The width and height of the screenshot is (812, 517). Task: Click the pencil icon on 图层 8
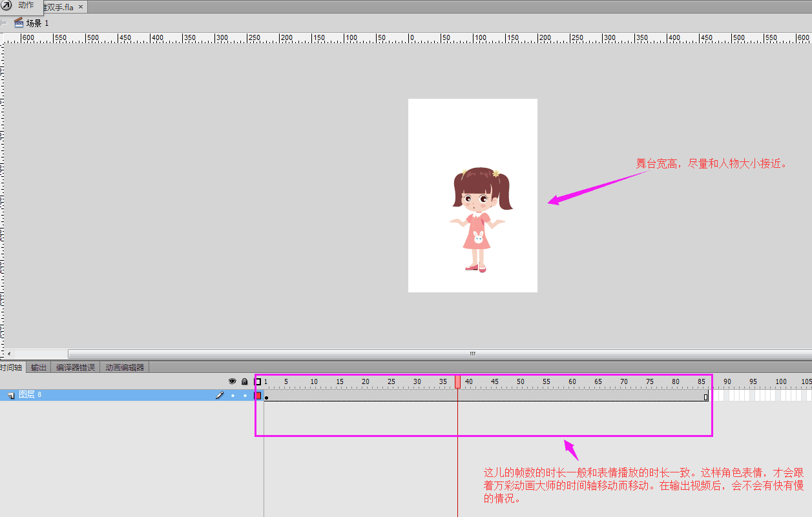pyautogui.click(x=220, y=395)
